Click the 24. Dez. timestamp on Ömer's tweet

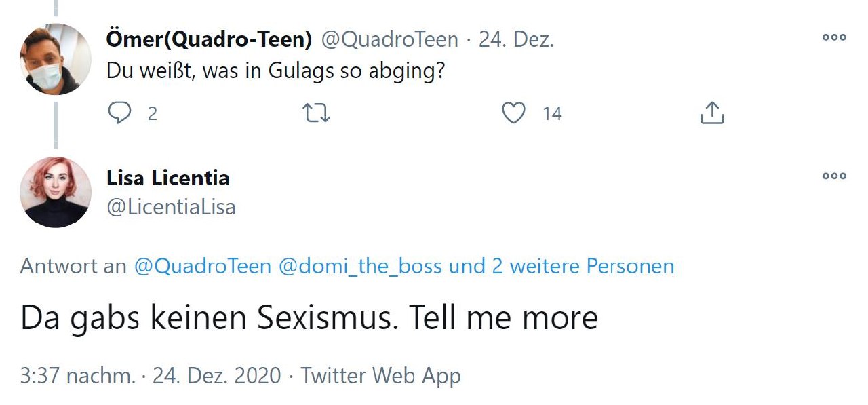pyautogui.click(x=516, y=40)
